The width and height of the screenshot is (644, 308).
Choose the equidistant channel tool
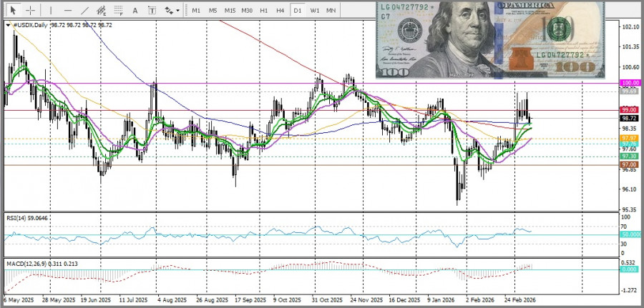click(102, 11)
